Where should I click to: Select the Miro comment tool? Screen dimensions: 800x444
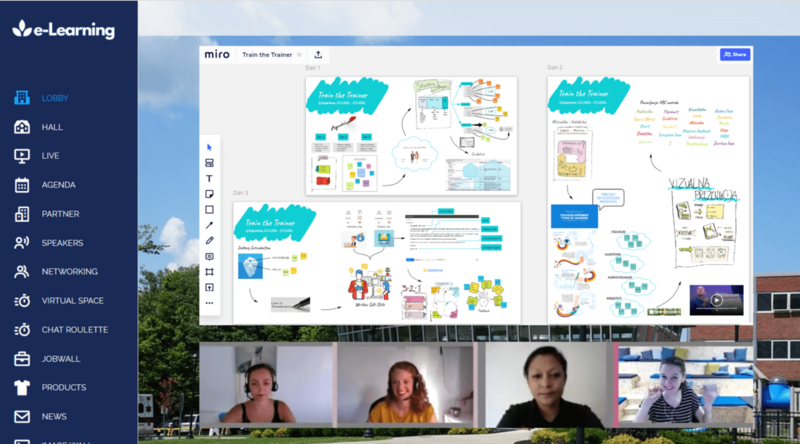click(209, 256)
